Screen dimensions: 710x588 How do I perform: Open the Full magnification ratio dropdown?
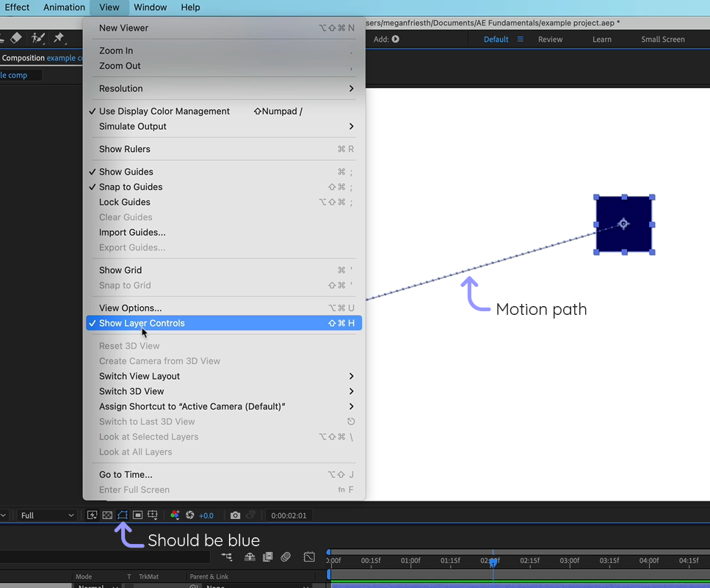tap(46, 515)
